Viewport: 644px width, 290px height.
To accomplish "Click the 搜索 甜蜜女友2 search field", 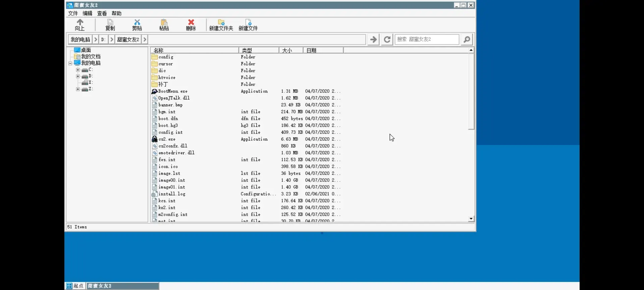I will click(x=427, y=39).
